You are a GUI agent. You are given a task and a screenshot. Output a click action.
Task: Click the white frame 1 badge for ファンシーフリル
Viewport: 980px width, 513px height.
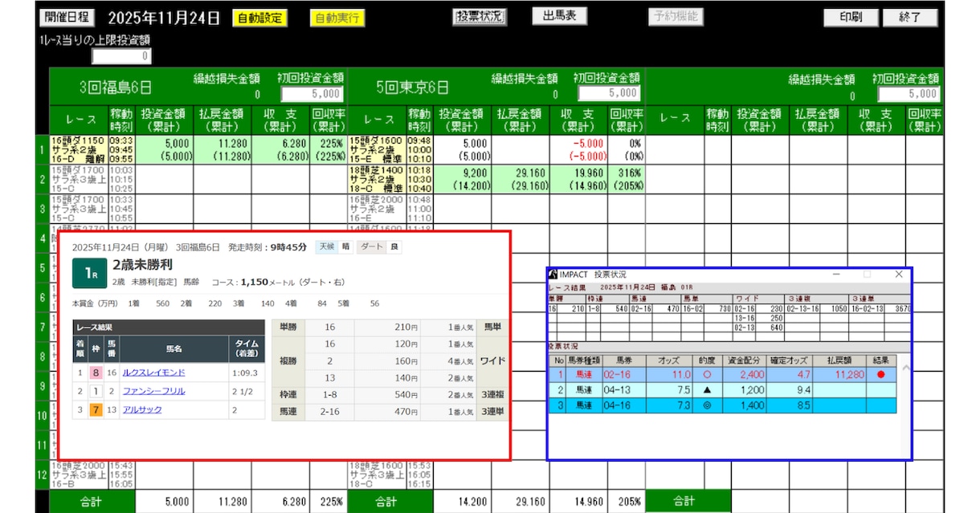click(x=96, y=391)
